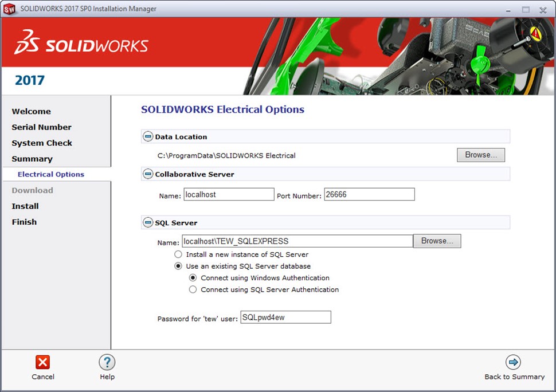Screen dimensions: 556x392
Task: Click the Collaborative Server Name field
Action: [x=229, y=195]
